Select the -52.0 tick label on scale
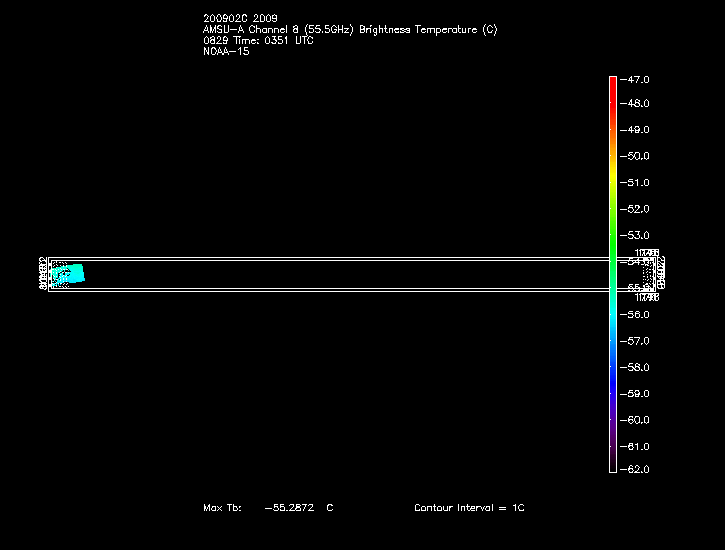This screenshot has height=550, width=725. pyautogui.click(x=636, y=209)
